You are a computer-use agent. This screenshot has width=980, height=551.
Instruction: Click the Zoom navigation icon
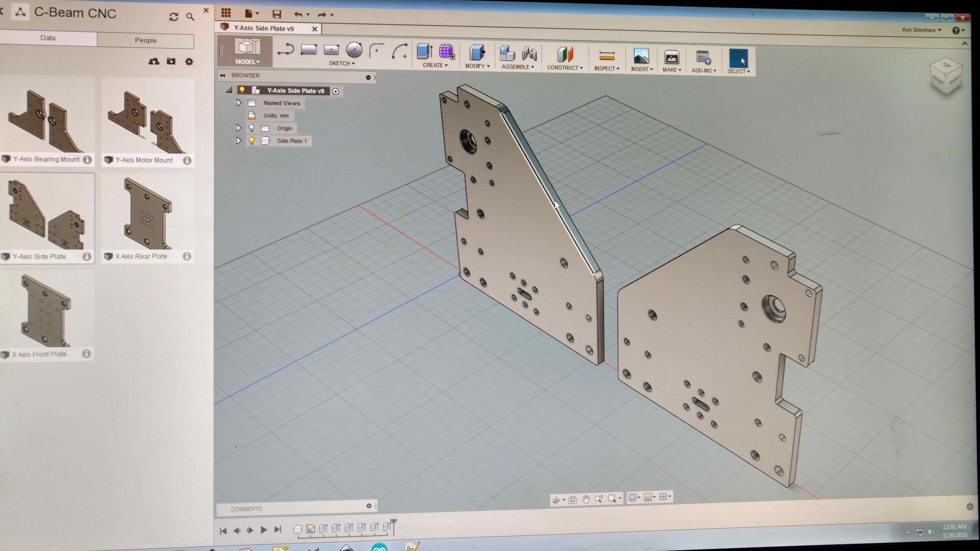598,499
